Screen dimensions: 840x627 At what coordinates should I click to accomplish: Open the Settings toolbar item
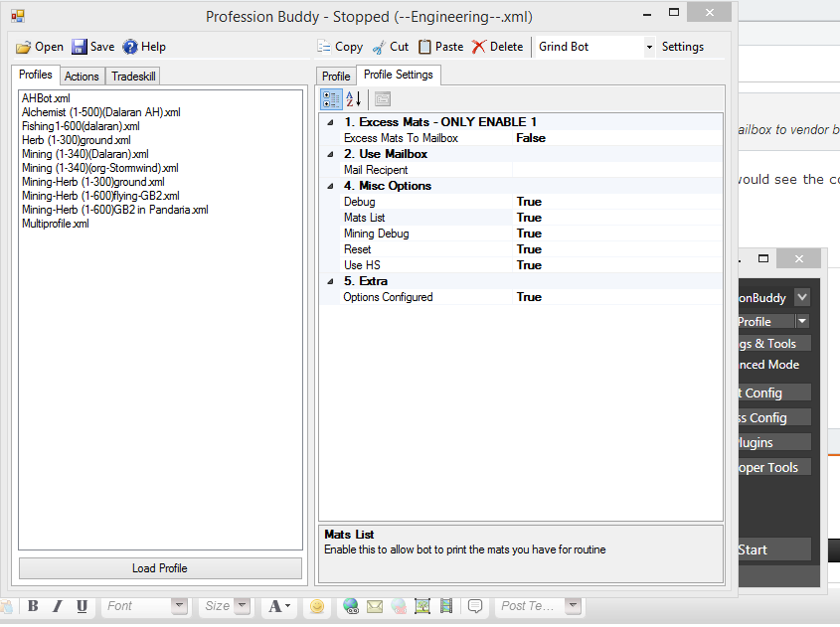point(683,47)
